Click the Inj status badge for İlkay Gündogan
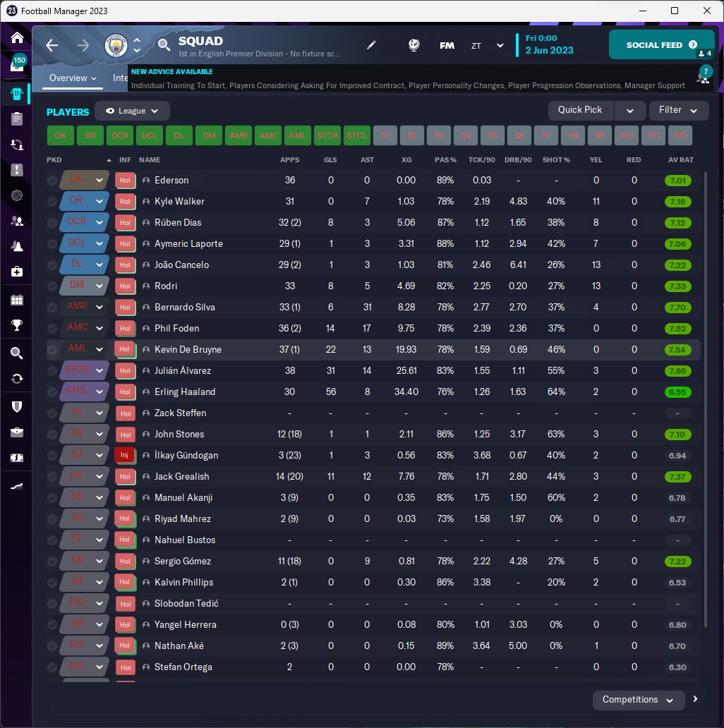This screenshot has width=724, height=728. coord(124,455)
